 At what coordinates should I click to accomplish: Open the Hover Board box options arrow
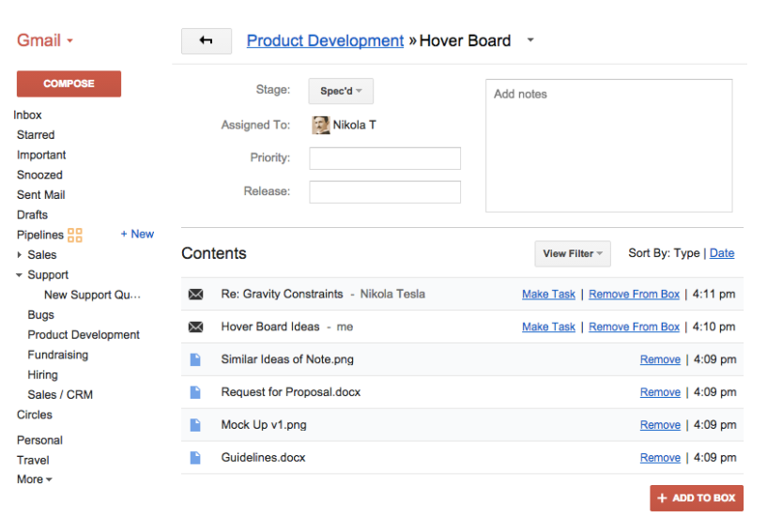tap(530, 40)
